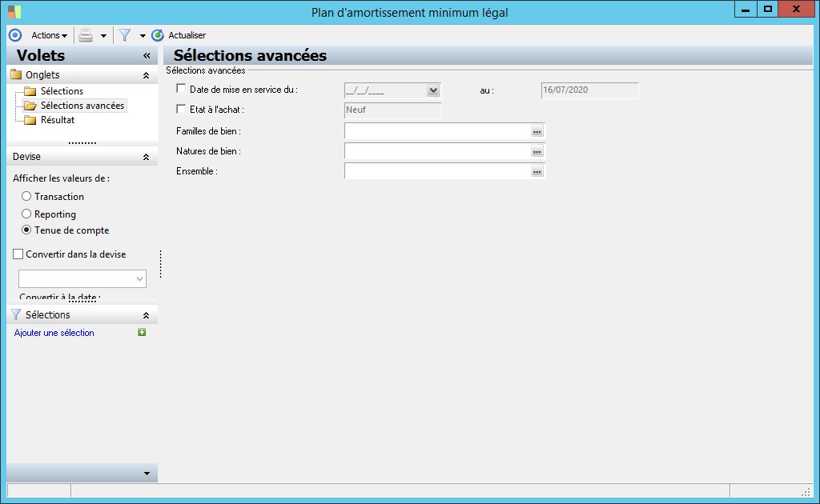Enable Etat à l'achat checkbox

[x=181, y=109]
